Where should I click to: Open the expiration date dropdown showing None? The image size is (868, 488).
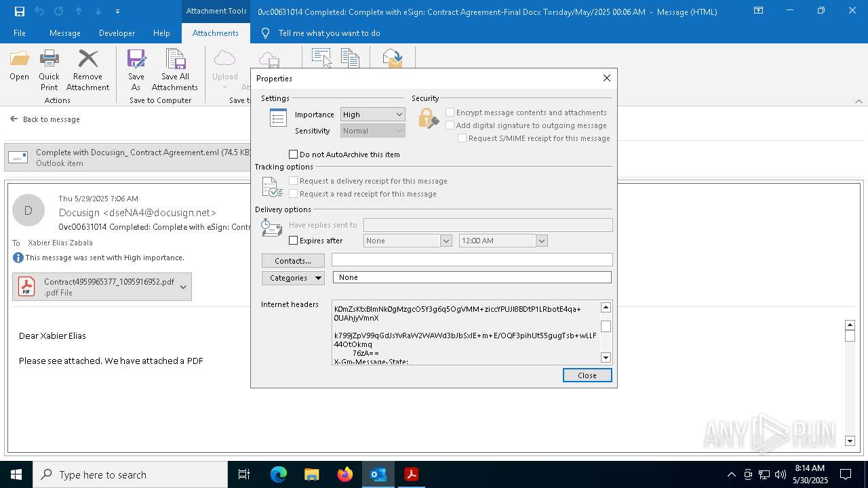(446, 241)
